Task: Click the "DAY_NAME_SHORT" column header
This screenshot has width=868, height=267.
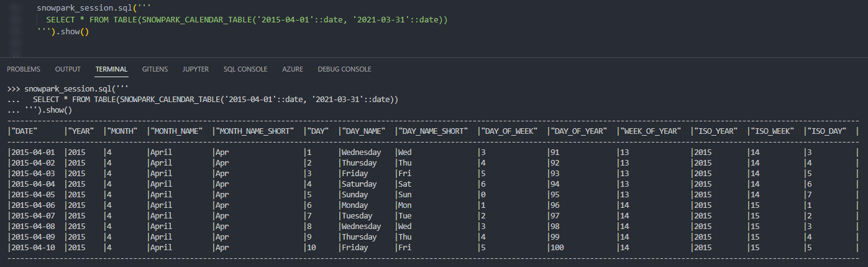Action: click(x=432, y=131)
